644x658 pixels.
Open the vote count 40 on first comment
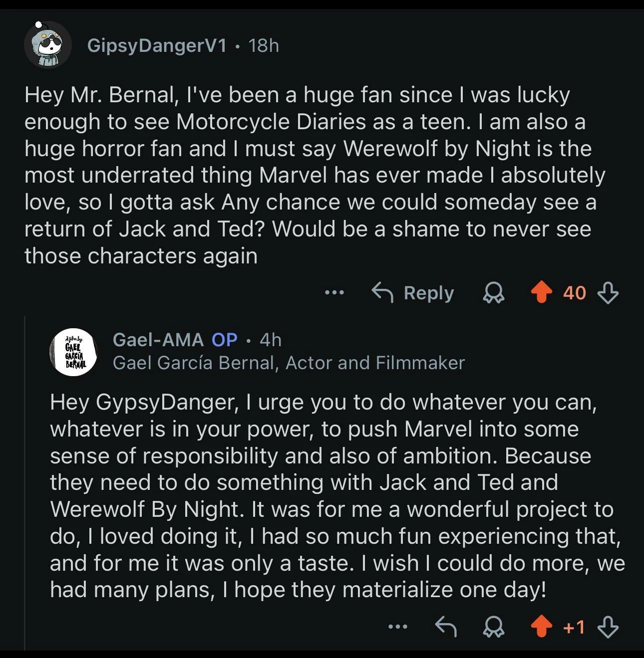575,293
